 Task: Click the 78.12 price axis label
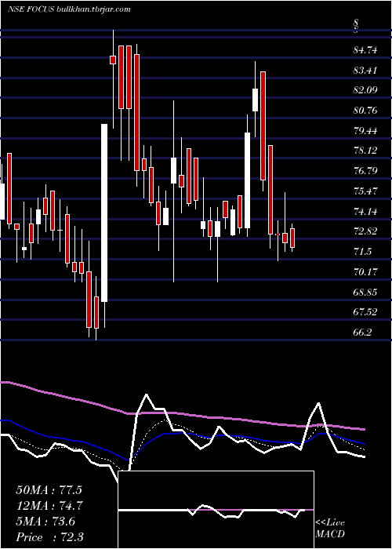click(365, 151)
